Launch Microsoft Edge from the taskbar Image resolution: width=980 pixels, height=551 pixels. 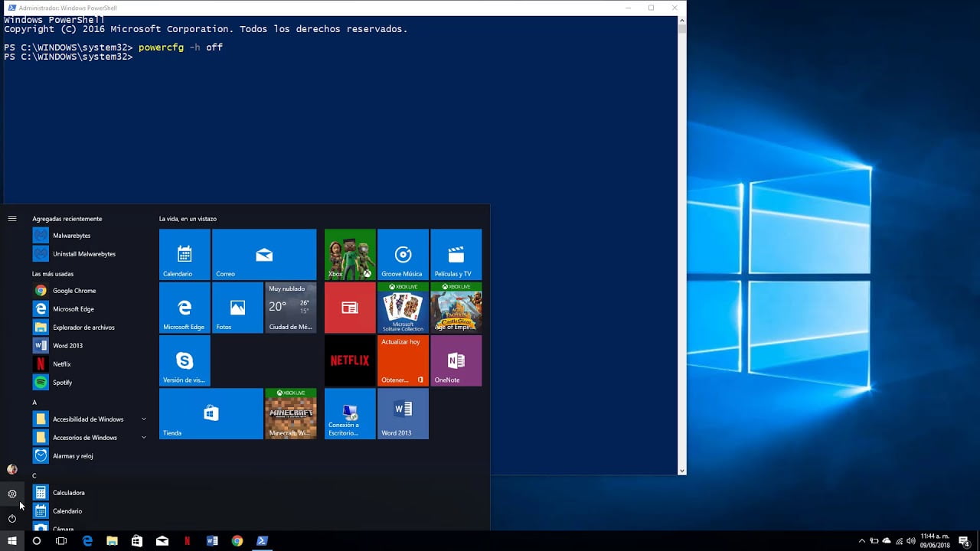[87, 540]
